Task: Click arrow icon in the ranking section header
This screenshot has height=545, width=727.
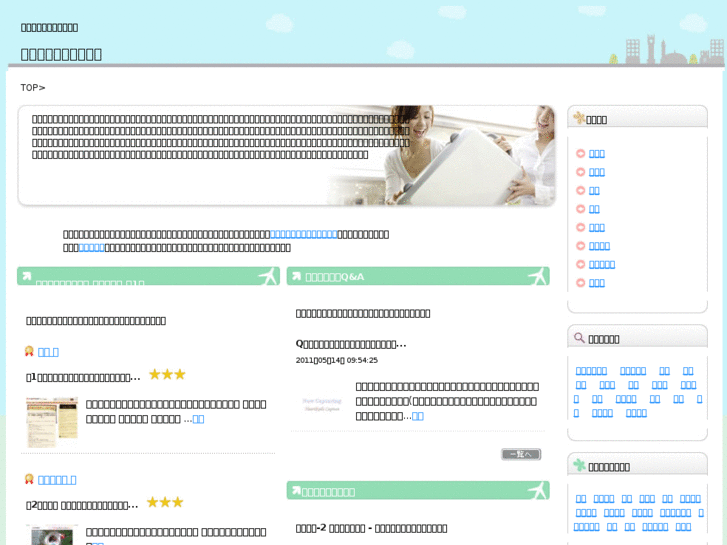Action: point(26,276)
